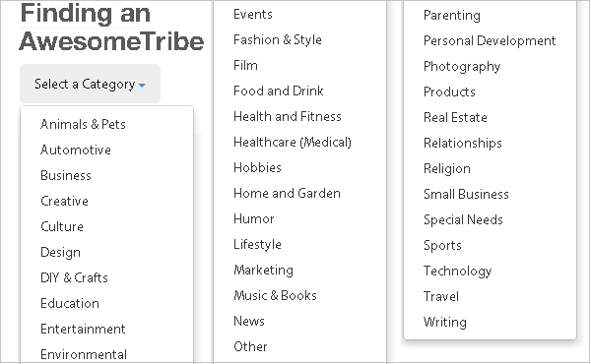Pick Food and Drink category
591x364 pixels.
tap(279, 91)
